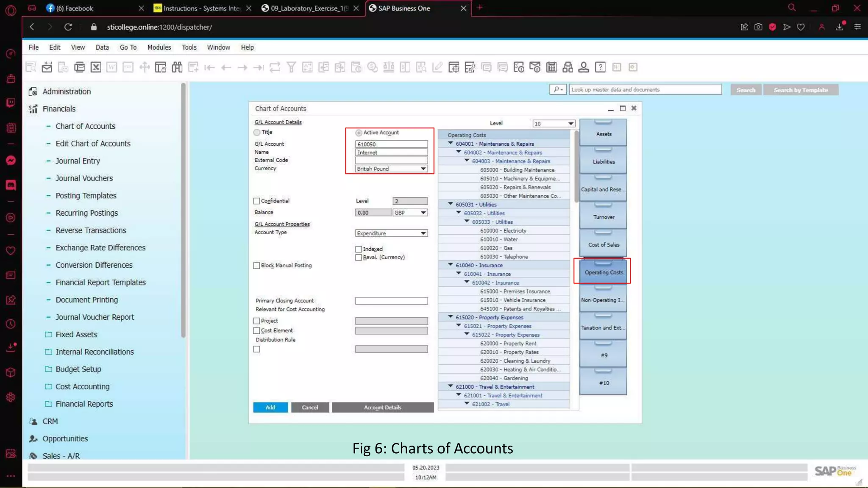The image size is (868, 488).
Task: Click the Send Email envelope toolbar icon
Action: pos(47,67)
